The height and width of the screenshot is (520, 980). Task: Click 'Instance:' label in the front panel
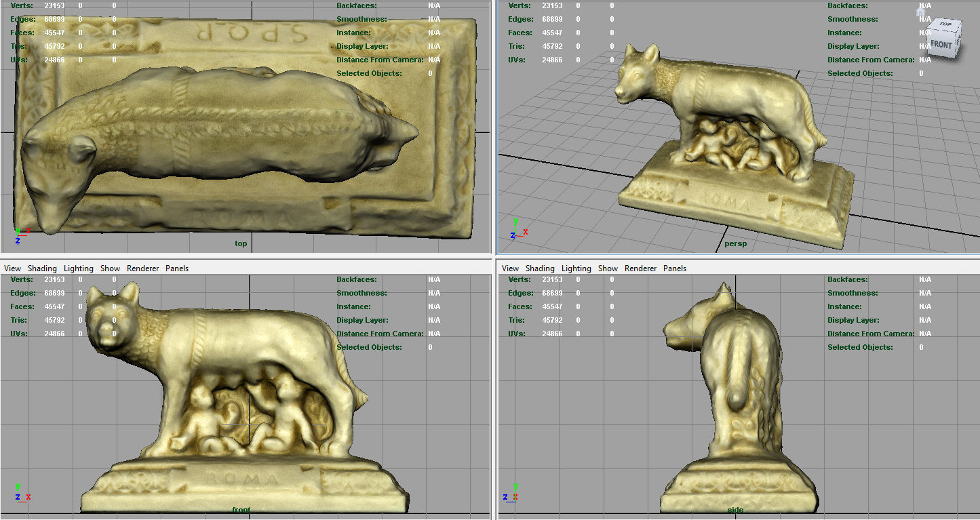[353, 306]
